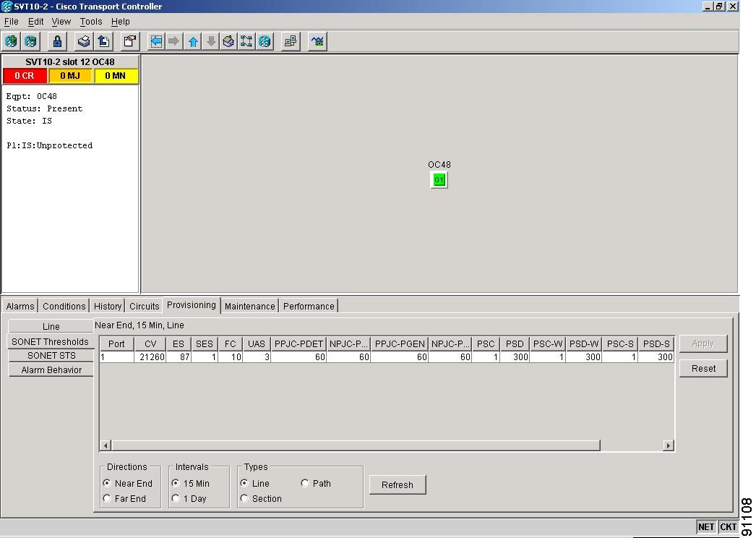Click the lock node padlock icon
The image size is (756, 538).
coord(57,41)
